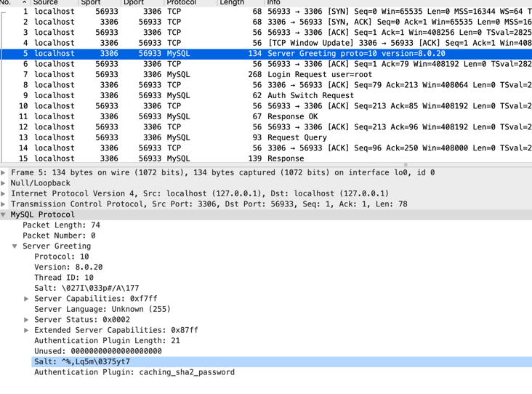Screen dimensions: 532x394
Task: Select packet 2 SYN, ACK row
Action: coord(266,22)
